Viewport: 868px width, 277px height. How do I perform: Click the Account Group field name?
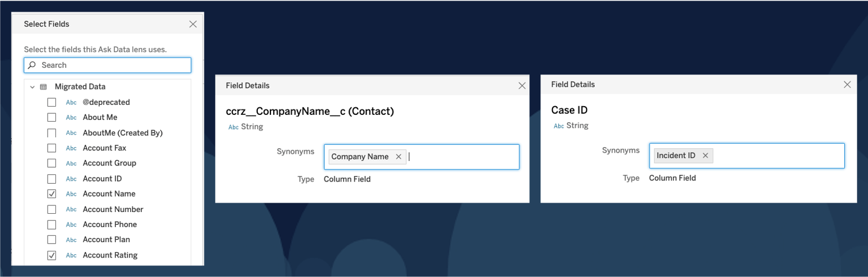pyautogui.click(x=109, y=163)
